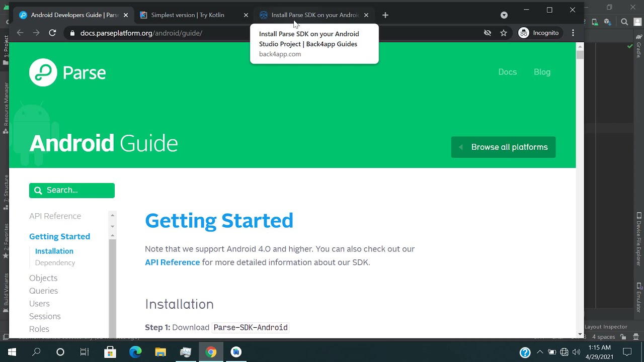This screenshot has height=362, width=644.
Task: Open the volume control in system tray
Action: click(x=576, y=352)
